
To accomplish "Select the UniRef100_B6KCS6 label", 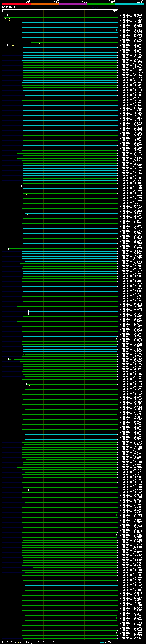I will click(131, 175).
